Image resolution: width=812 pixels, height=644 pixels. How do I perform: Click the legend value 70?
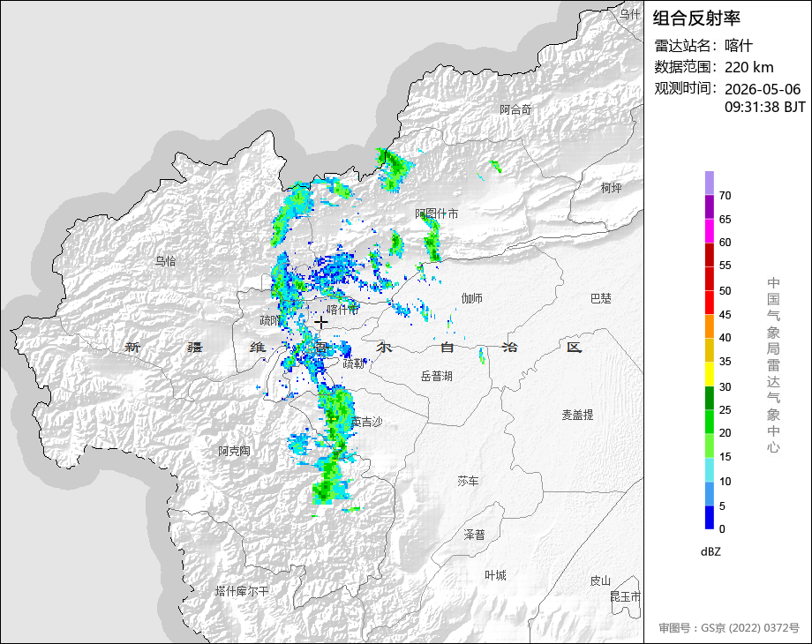pyautogui.click(x=725, y=196)
